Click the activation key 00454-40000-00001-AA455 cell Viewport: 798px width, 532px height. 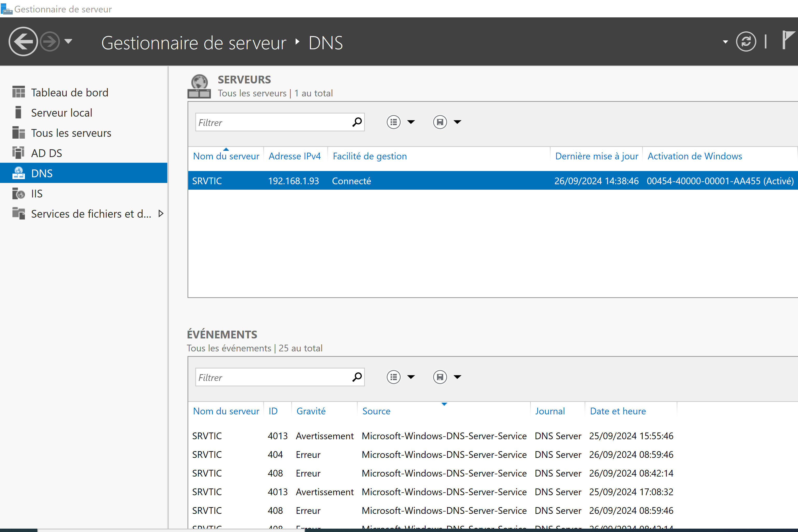[x=720, y=181]
